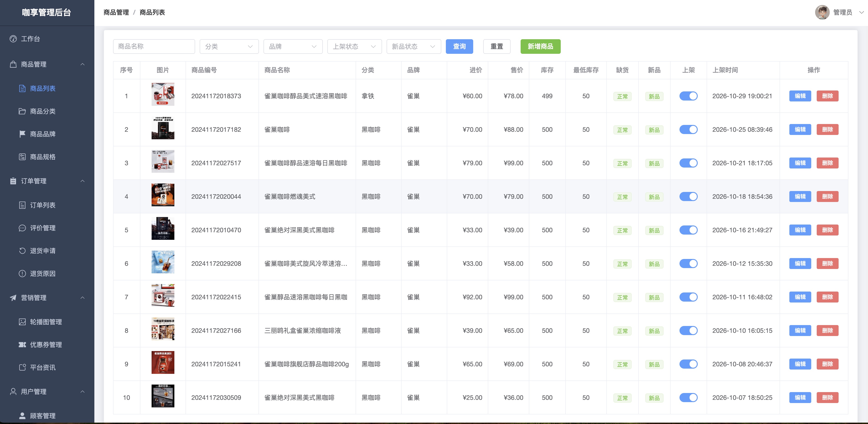Open the 管理员 account dropdown arrow
Image resolution: width=868 pixels, height=424 pixels.
click(x=861, y=13)
